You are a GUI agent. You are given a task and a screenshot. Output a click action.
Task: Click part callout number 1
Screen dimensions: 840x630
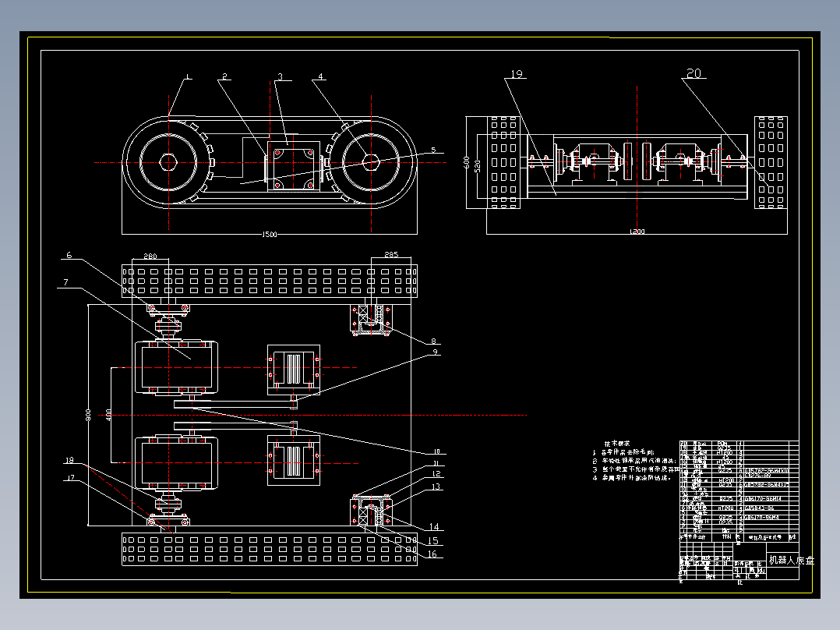187,77
